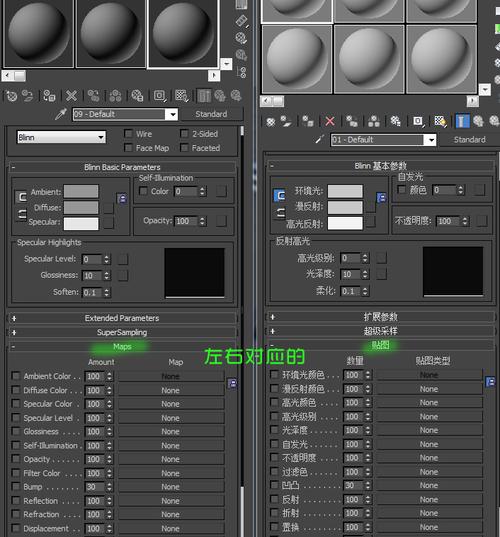Screen dimensions: 500x537
Task: Click Material ID Channel icon in Chinese toolbar
Action: click(x=418, y=121)
